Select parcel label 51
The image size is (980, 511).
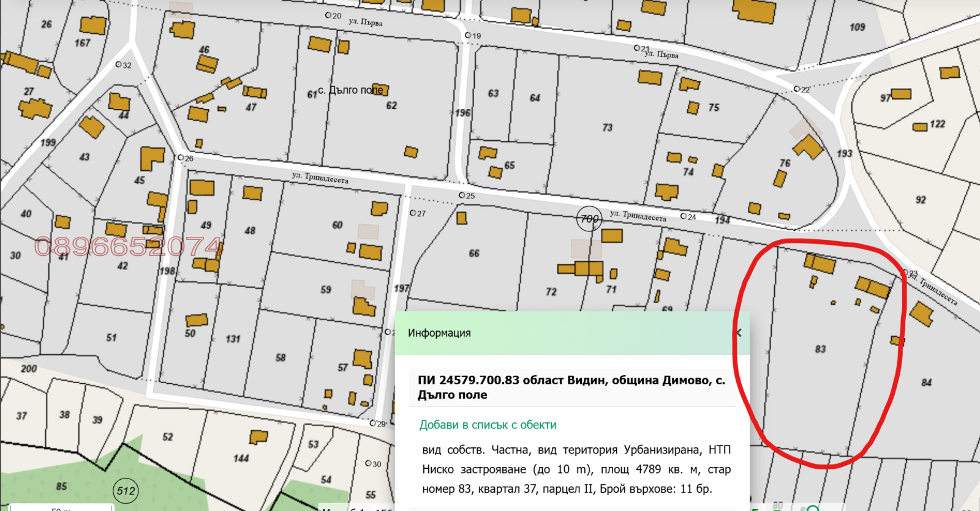coord(111,337)
